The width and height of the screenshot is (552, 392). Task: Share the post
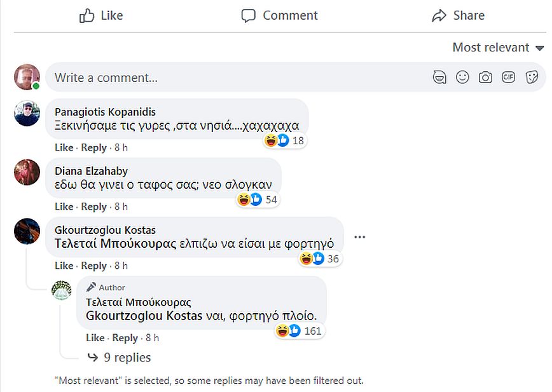[x=458, y=15]
